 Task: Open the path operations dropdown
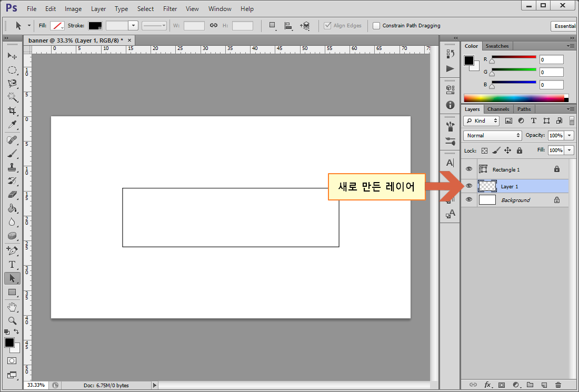(x=273, y=26)
